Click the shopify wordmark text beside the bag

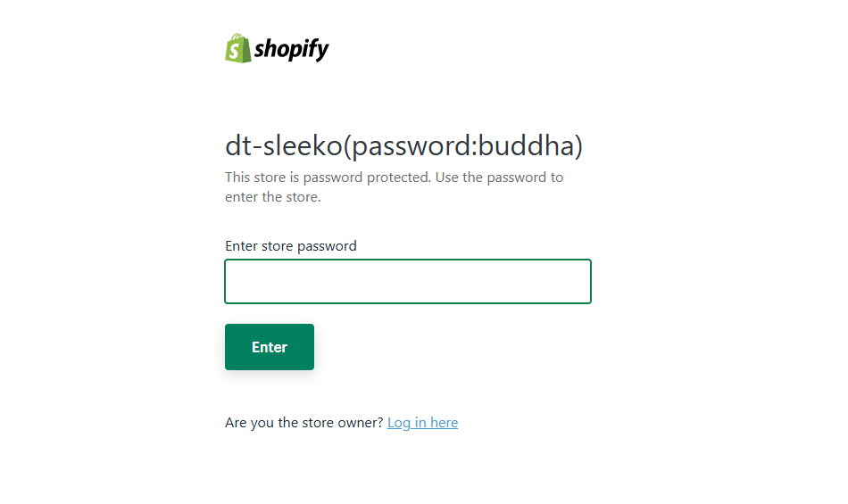pyautogui.click(x=292, y=50)
